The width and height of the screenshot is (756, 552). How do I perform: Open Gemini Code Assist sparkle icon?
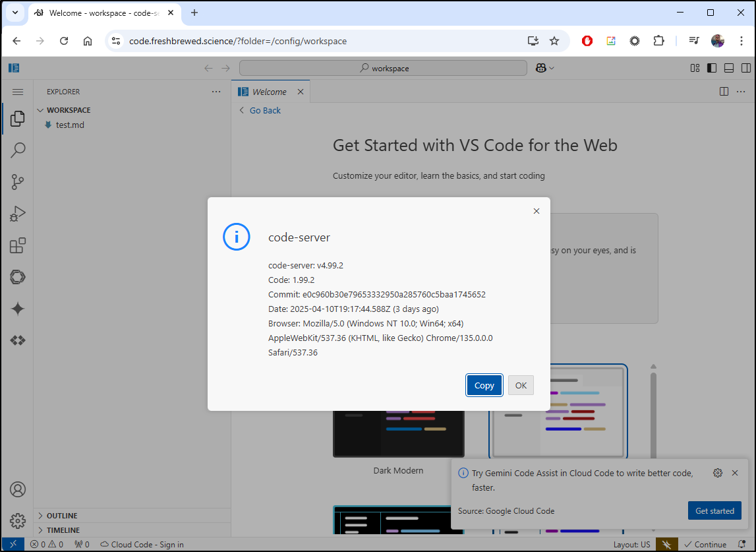tap(17, 309)
